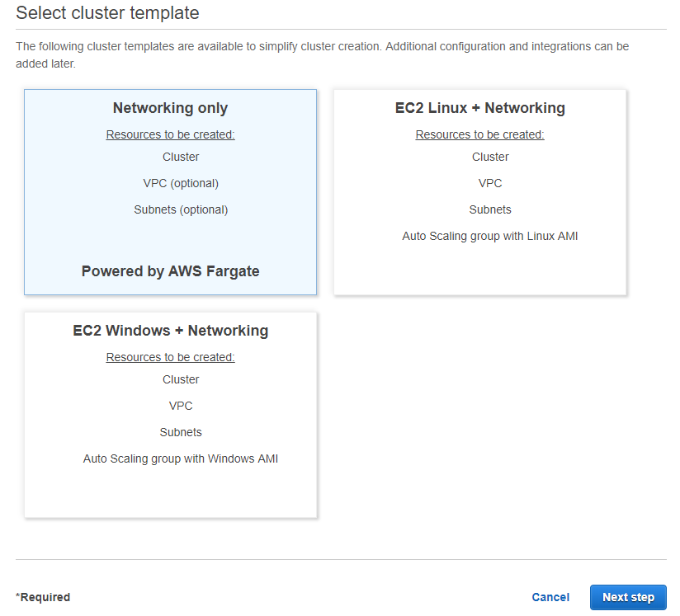Click Subnets (optional) in Networking only card
The width and height of the screenshot is (680, 616).
pyautogui.click(x=181, y=209)
